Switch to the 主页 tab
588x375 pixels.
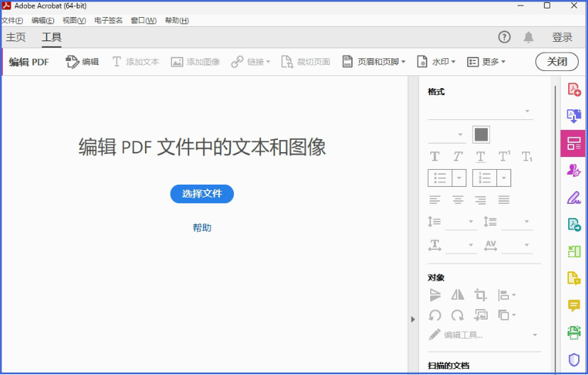click(x=16, y=37)
